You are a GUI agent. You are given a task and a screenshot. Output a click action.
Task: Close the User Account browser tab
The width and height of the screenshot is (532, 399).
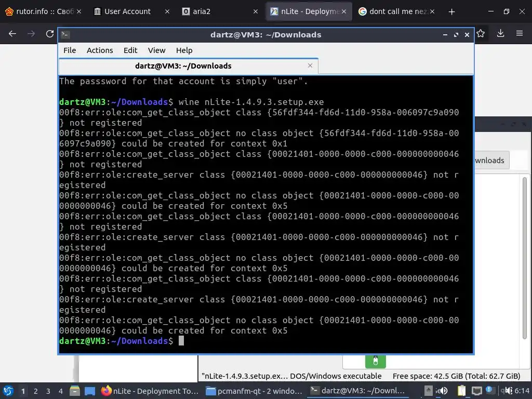coord(167,11)
